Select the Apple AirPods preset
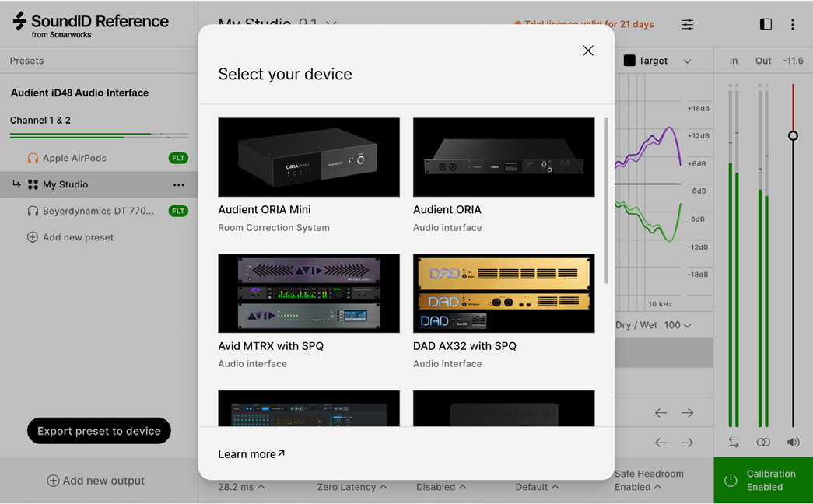Screen dimensions: 813x504 [x=74, y=158]
